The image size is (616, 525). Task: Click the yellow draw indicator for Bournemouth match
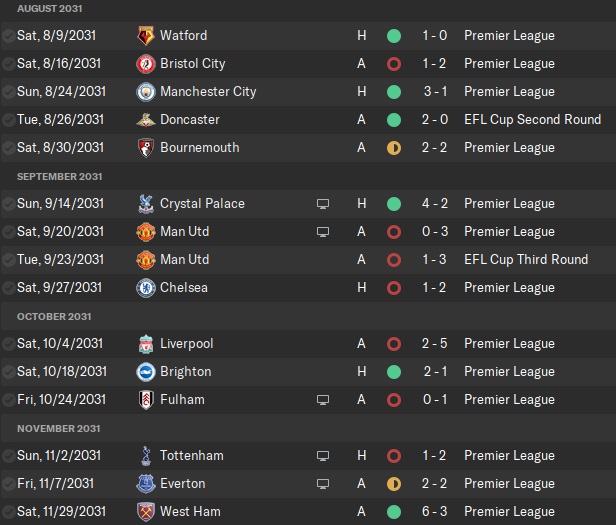click(x=394, y=148)
